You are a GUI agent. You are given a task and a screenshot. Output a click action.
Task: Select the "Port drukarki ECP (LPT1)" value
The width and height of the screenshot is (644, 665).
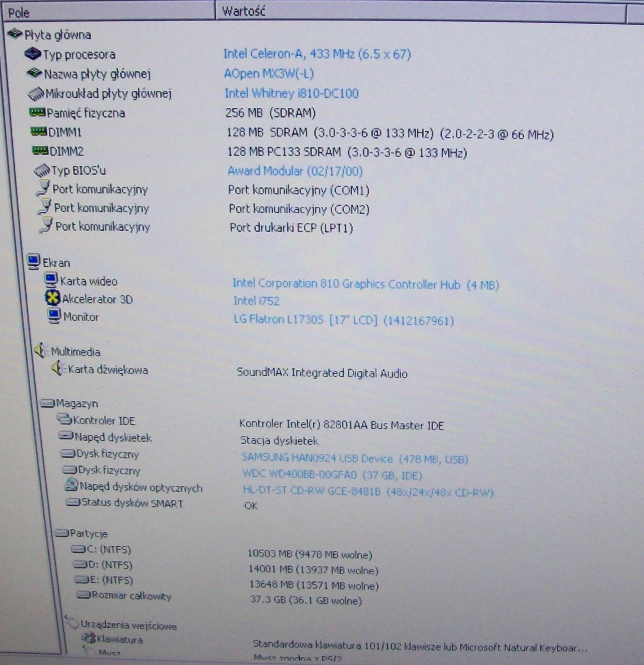(291, 228)
